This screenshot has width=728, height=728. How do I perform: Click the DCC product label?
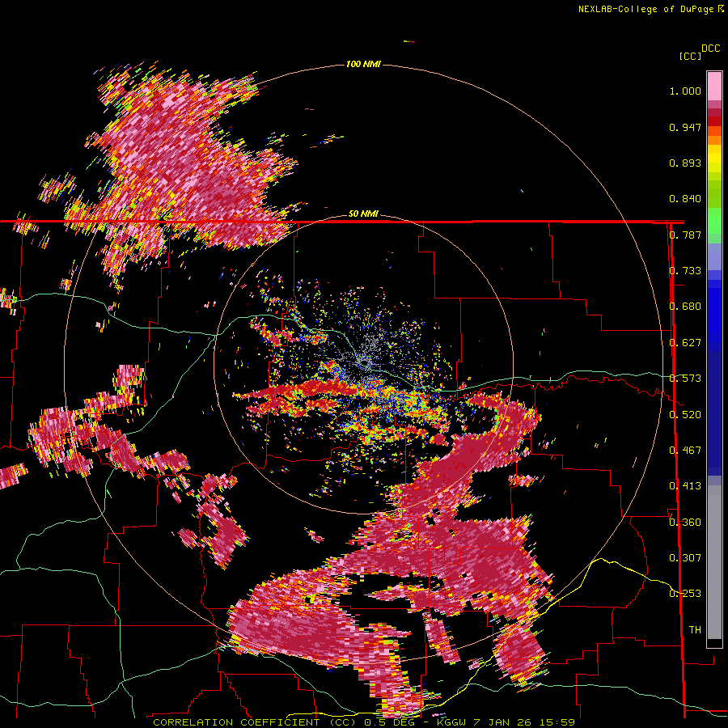pyautogui.click(x=710, y=49)
